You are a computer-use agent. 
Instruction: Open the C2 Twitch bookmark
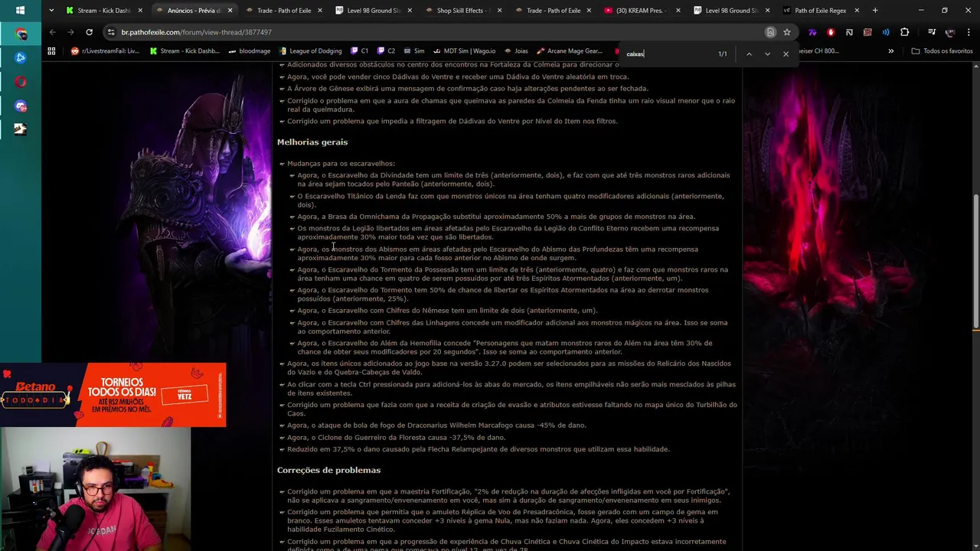click(x=386, y=51)
